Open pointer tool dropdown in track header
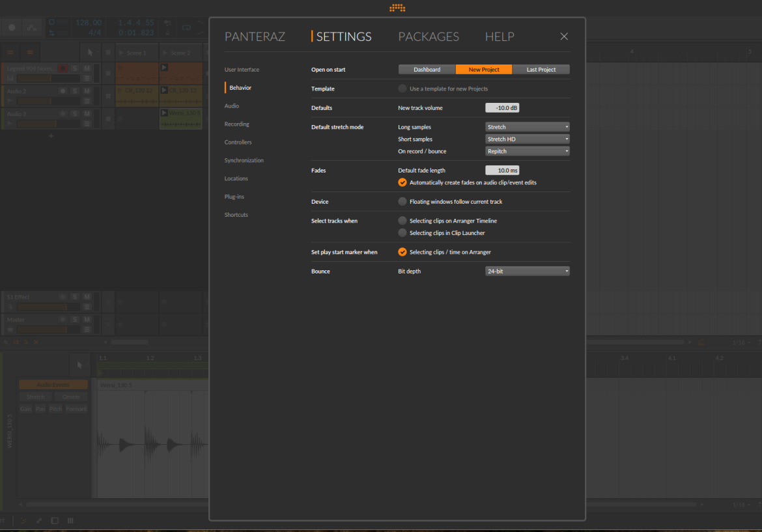This screenshot has width=762, height=532. point(92,53)
